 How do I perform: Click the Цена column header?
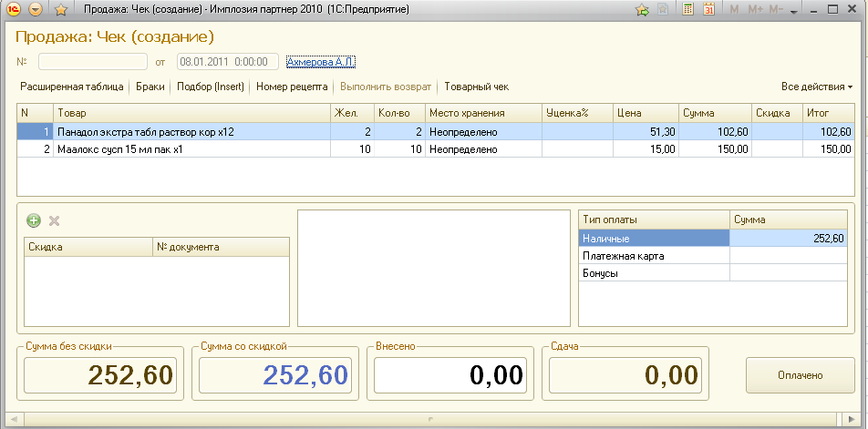pyautogui.click(x=646, y=113)
